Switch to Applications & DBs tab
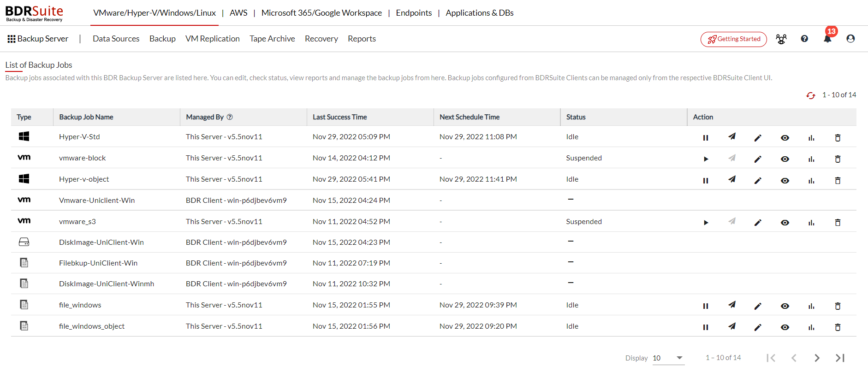 tap(479, 13)
